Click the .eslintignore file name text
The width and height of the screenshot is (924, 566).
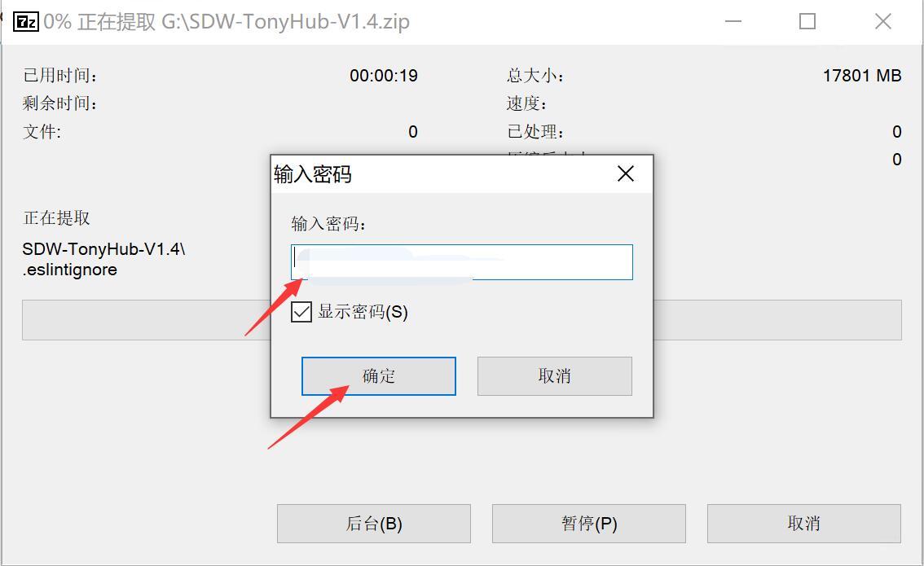pyautogui.click(x=70, y=270)
